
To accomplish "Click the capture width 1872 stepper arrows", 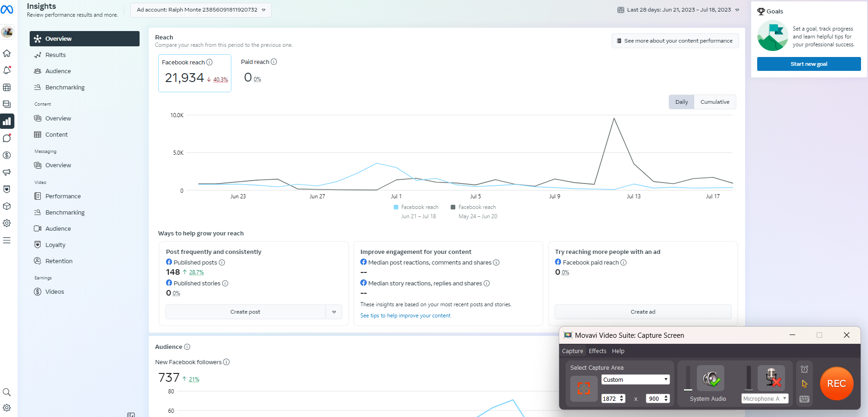I will [x=621, y=398].
